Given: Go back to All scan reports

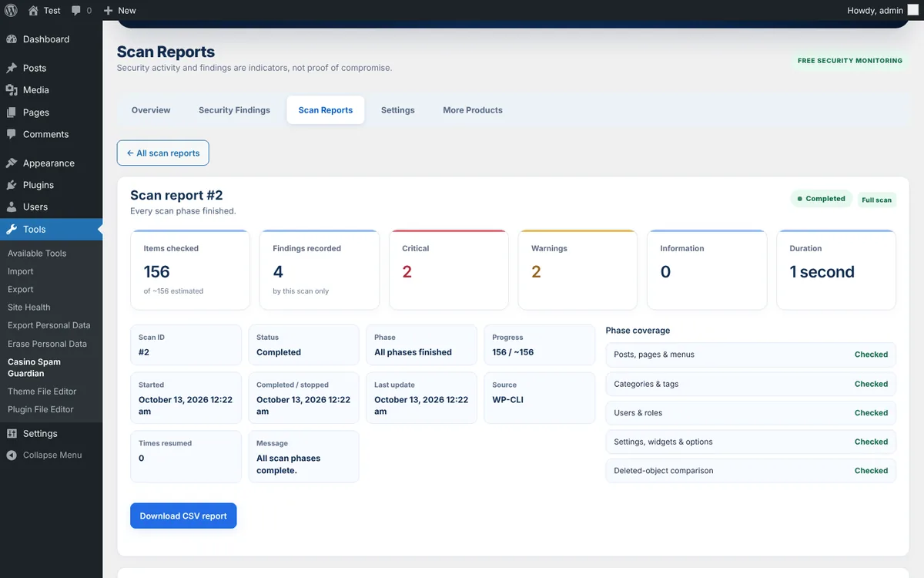Looking at the screenshot, I should pyautogui.click(x=162, y=153).
